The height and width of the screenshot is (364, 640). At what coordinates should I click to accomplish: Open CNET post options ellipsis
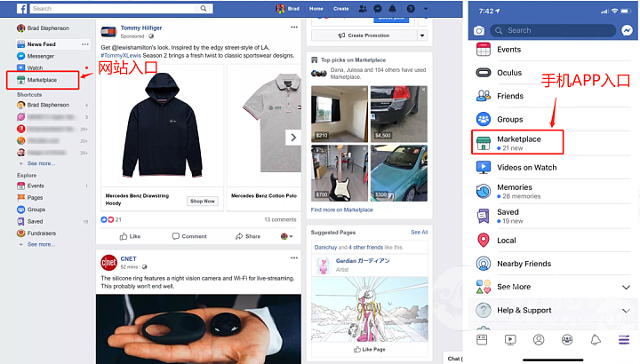(x=294, y=257)
